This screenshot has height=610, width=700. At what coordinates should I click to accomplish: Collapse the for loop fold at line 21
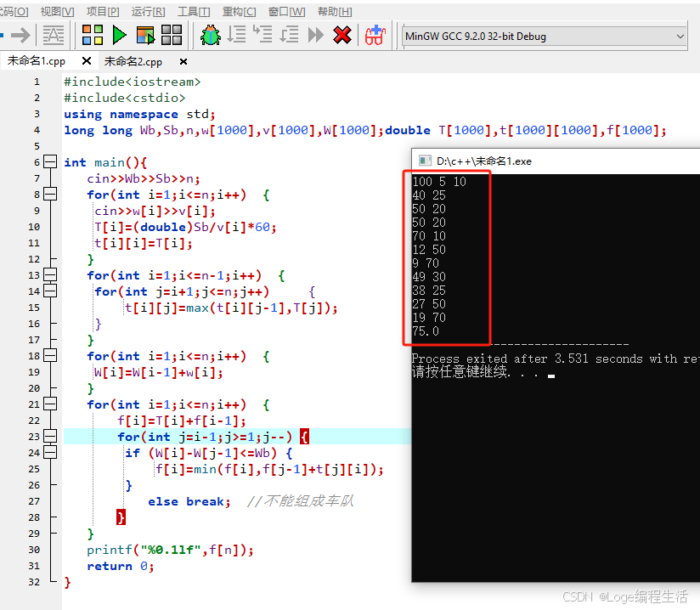point(50,404)
